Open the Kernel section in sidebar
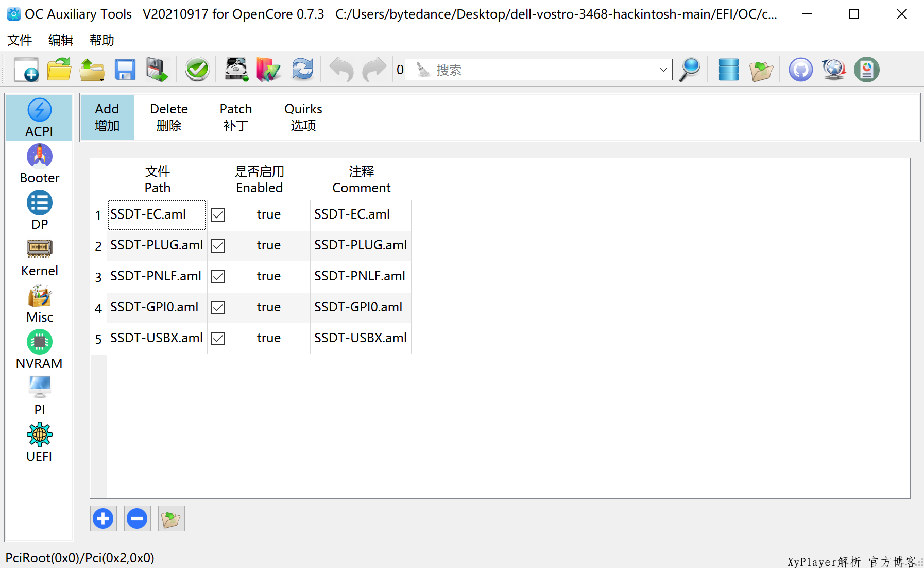Viewport: 924px width, 568px height. tap(39, 258)
